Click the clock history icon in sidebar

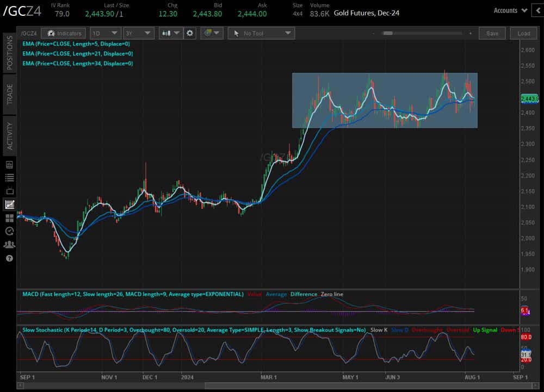point(9,231)
